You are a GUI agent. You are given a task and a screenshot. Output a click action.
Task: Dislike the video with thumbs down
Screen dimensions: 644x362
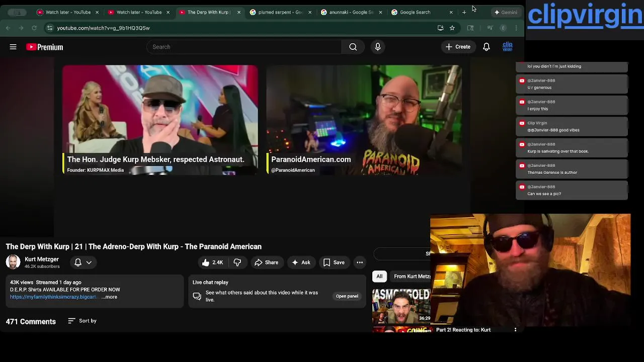(x=237, y=262)
